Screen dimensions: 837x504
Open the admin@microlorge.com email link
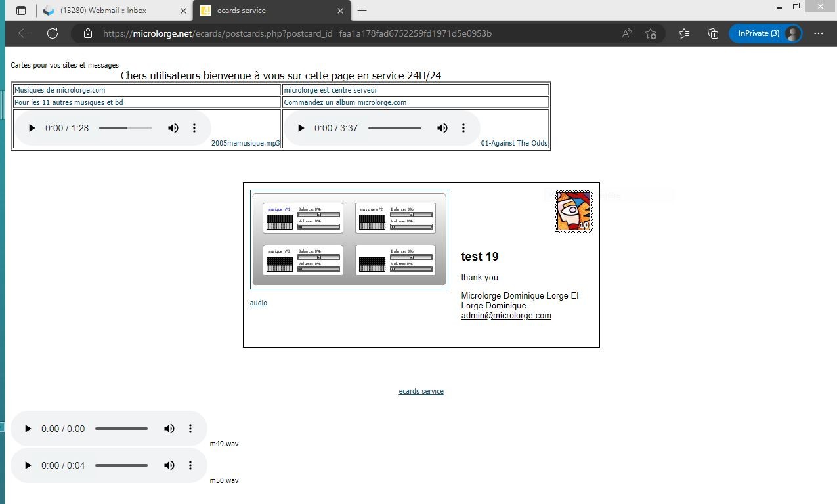click(505, 316)
